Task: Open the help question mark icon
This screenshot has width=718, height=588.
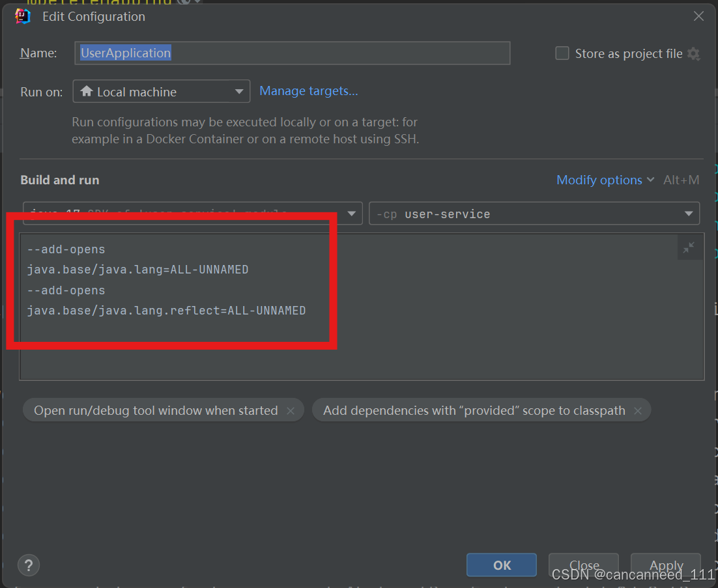Action: coord(28,565)
